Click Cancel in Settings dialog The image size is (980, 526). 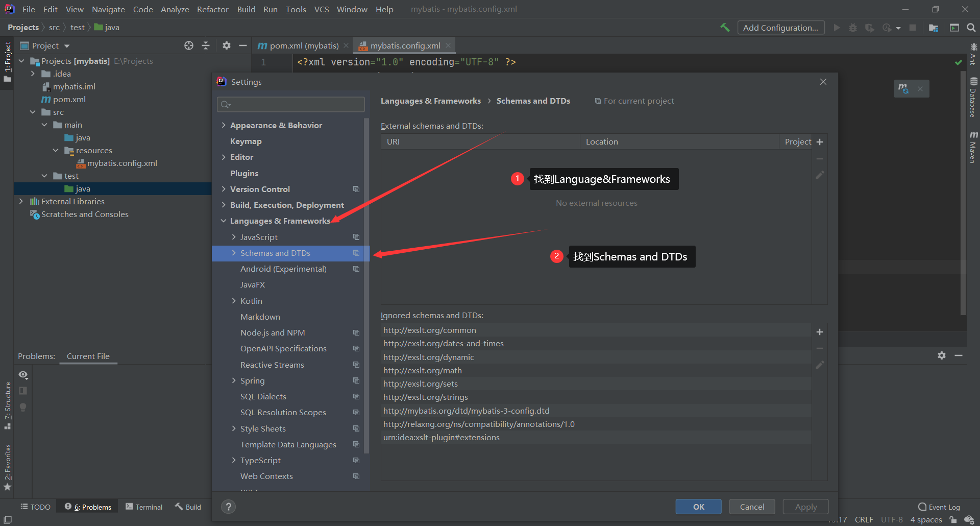coord(752,507)
